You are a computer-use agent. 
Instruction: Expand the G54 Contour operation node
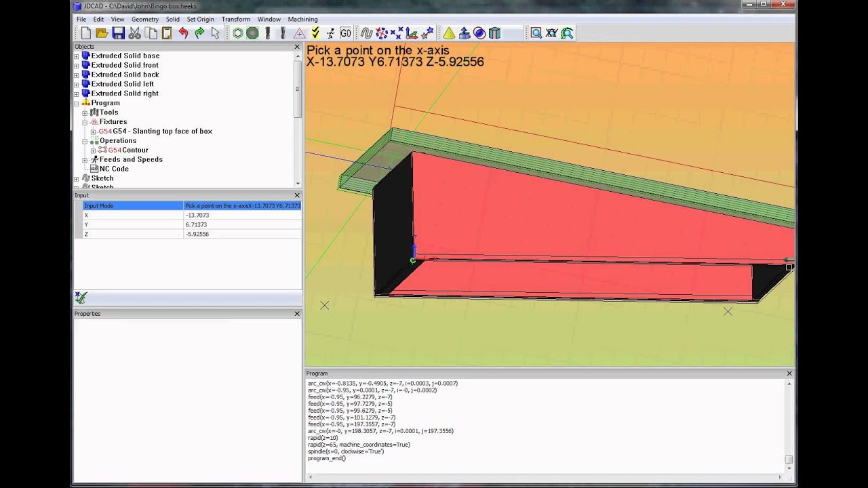(93, 151)
